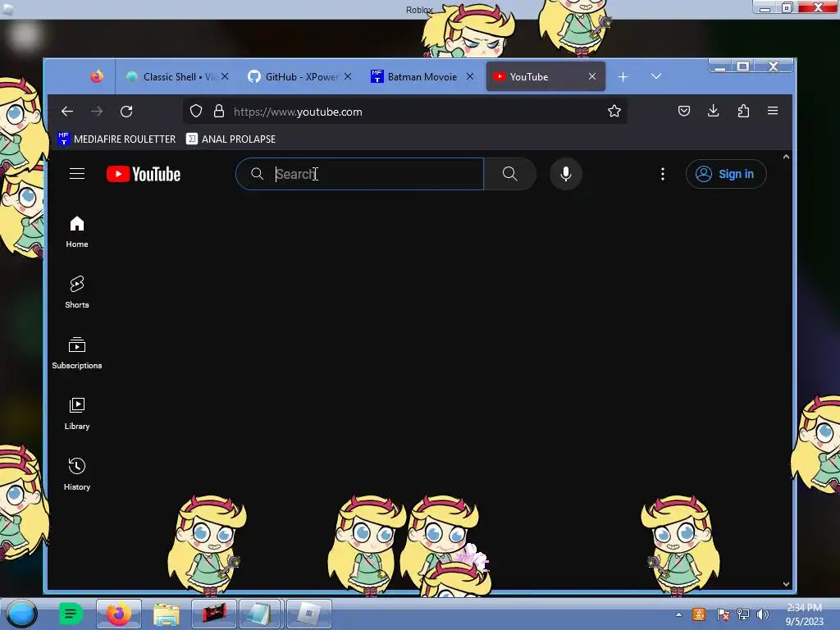Image resolution: width=840 pixels, height=630 pixels.
Task: Open the Downloads panel arrow icon
Action: (713, 111)
